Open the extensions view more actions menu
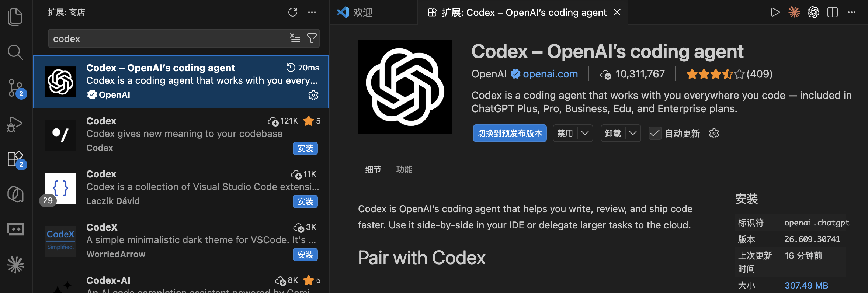Viewport: 868px width, 293px height. coord(312,12)
